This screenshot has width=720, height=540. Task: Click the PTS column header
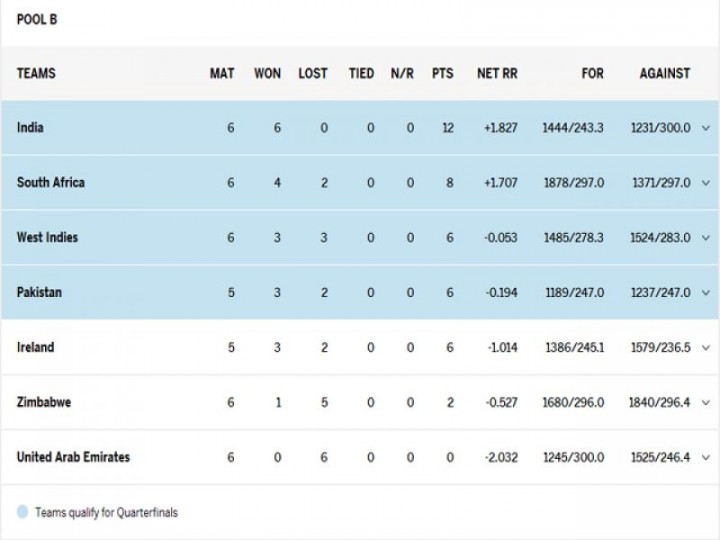[443, 73]
